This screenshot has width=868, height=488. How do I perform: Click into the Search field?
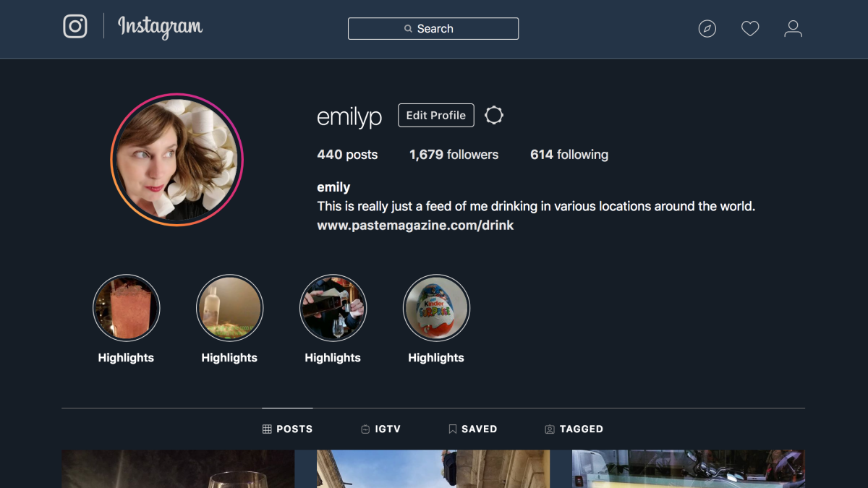click(433, 29)
